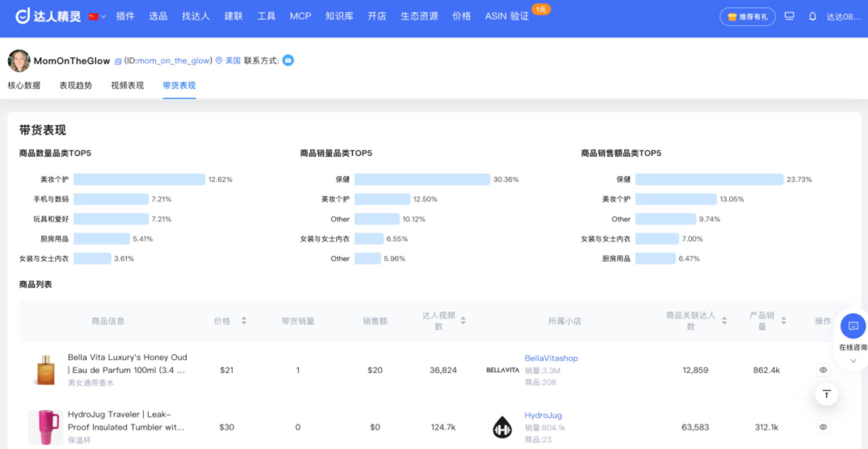
Task: Switch to the 表现趋势 tab
Action: [76, 85]
